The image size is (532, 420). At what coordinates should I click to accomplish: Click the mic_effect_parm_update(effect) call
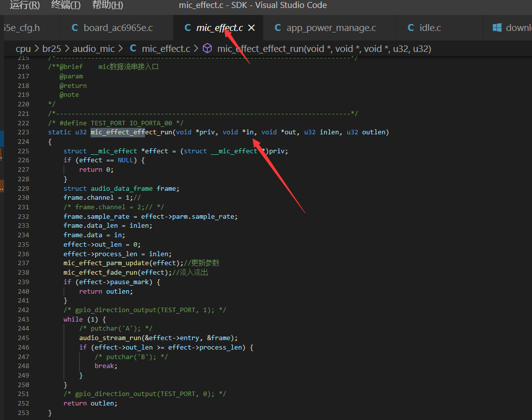(x=123, y=263)
